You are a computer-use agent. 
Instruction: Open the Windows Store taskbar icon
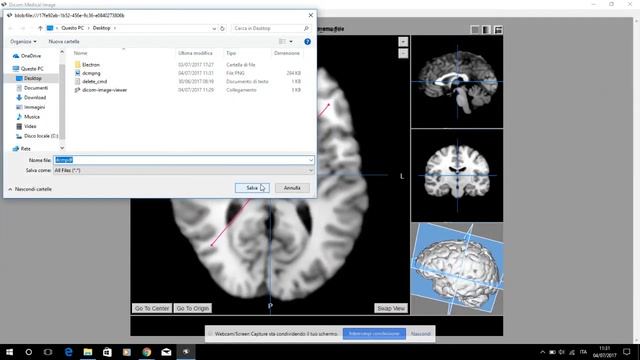coord(107,352)
